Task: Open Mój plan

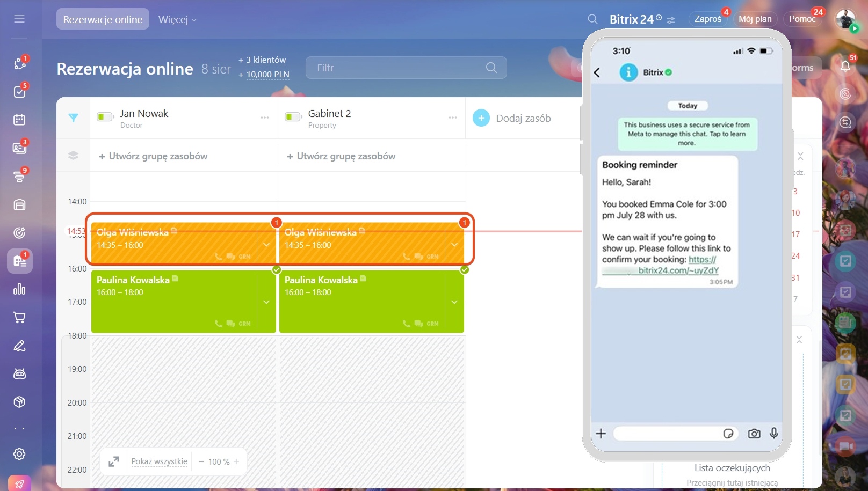Action: 755,19
